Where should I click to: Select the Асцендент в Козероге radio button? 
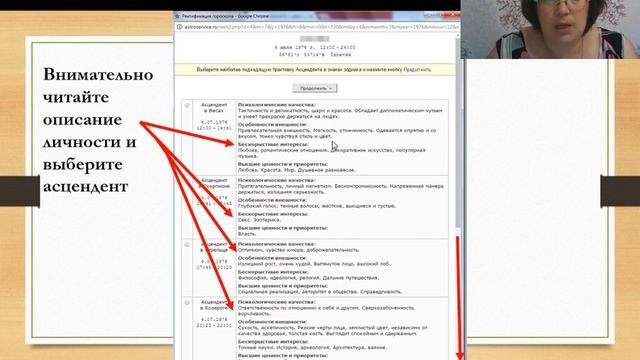[187, 303]
